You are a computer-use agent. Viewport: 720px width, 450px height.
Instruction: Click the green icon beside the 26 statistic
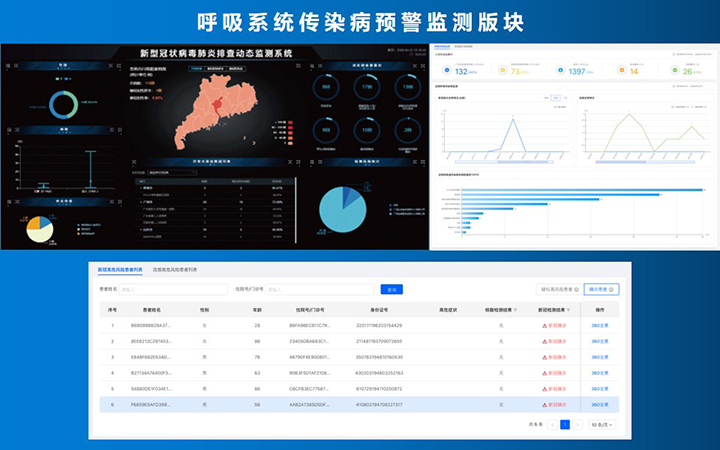click(675, 71)
